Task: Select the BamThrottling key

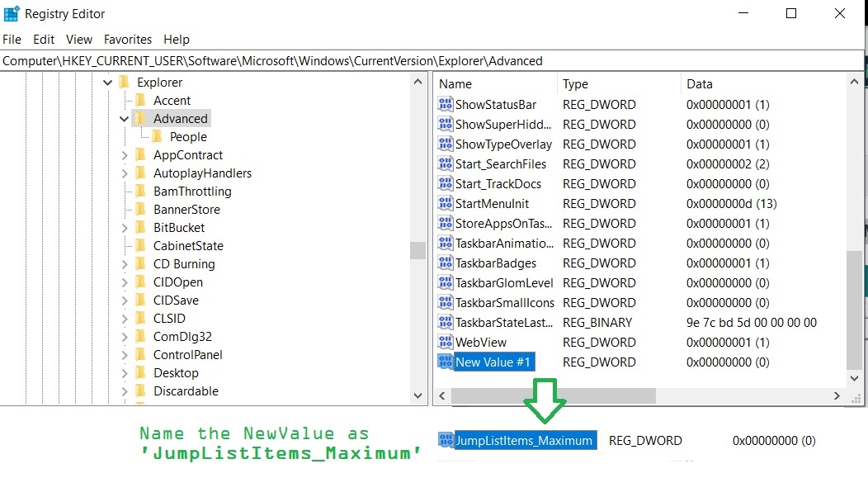Action: coord(192,192)
